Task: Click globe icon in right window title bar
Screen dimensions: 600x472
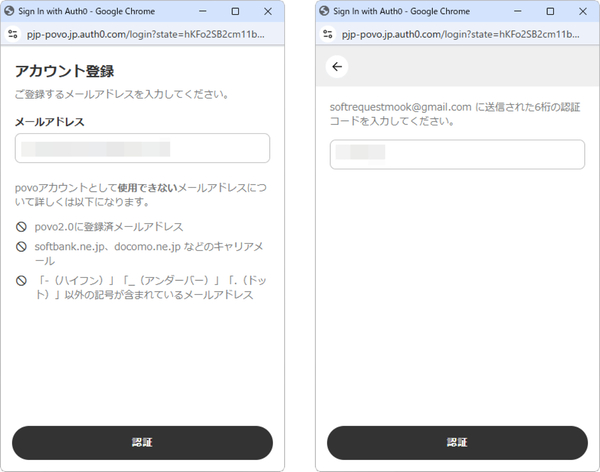Action: point(324,11)
